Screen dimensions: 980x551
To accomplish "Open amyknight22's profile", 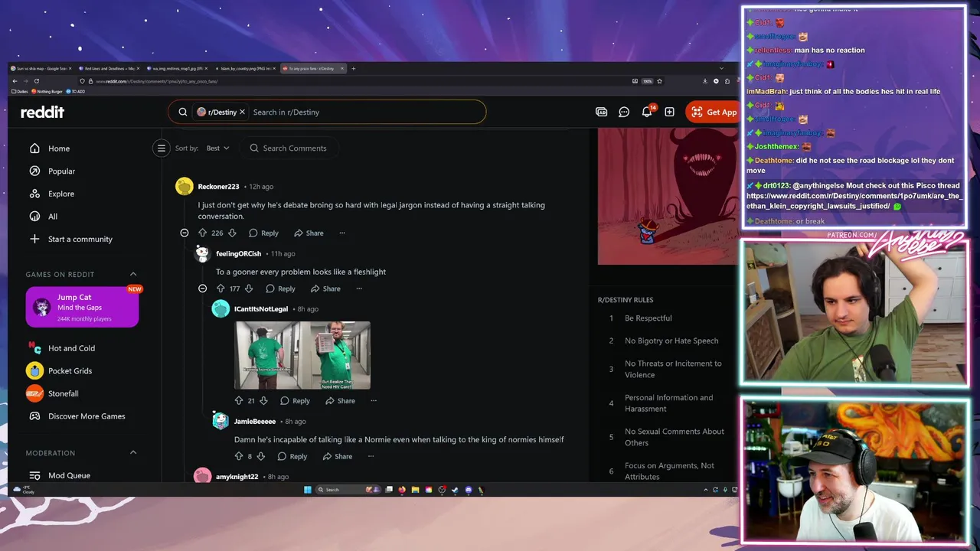I will pos(237,477).
